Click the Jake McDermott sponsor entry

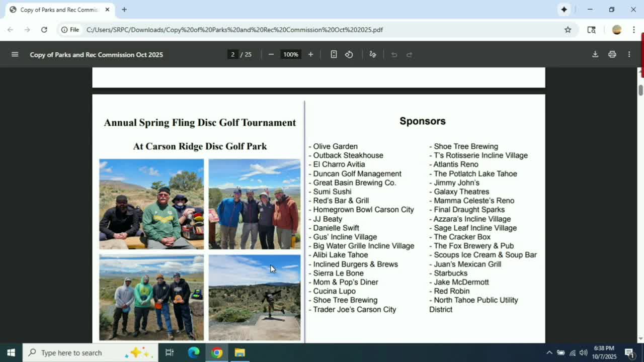[x=459, y=282]
